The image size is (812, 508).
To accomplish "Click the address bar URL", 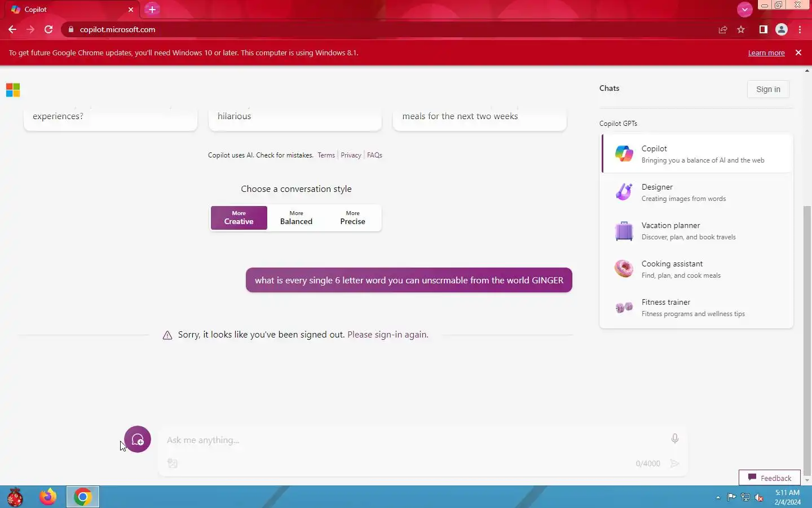I will pyautogui.click(x=117, y=29).
